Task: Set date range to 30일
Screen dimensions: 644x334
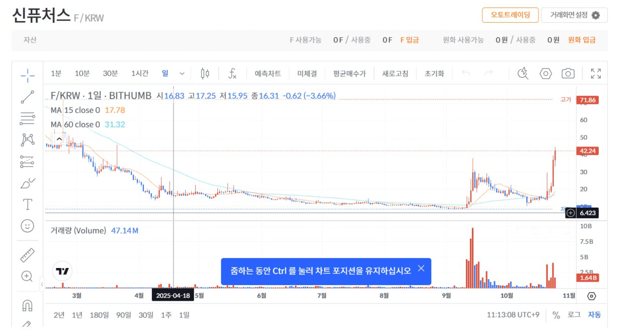Action: click(x=146, y=315)
